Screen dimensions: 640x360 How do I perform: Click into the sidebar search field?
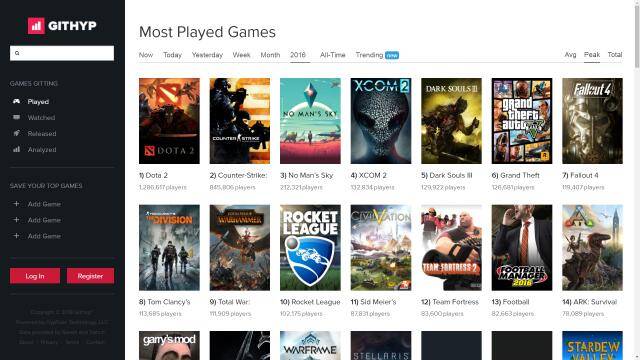tap(62, 53)
